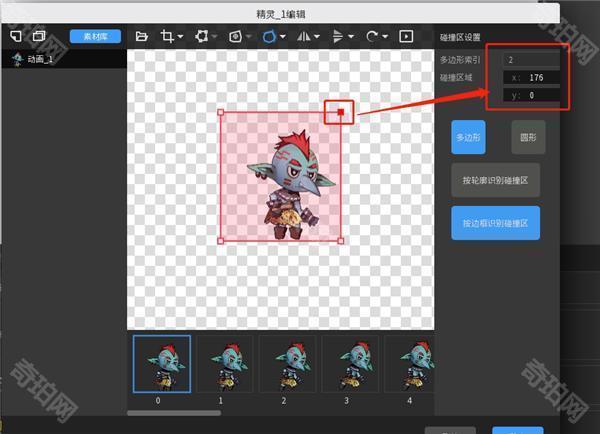Screen dimensions: 600x434
Task: Click the duplicate frames icon beside it
Action: [39, 36]
